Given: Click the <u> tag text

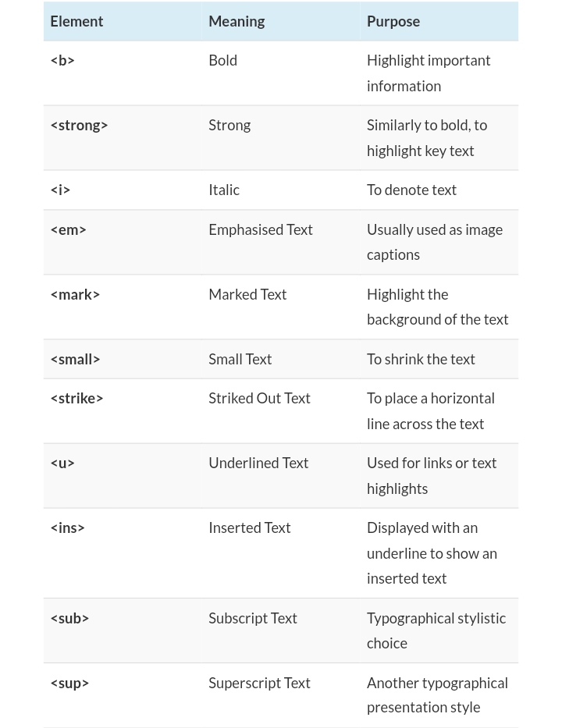Looking at the screenshot, I should click(x=62, y=463).
